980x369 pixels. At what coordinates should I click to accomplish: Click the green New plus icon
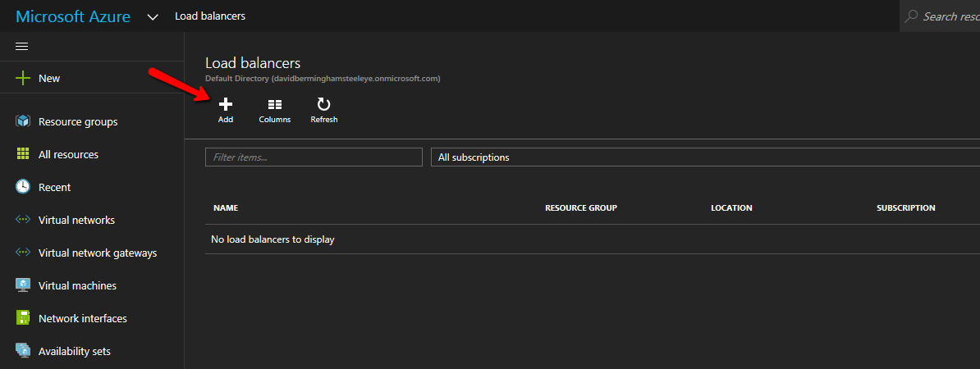click(x=23, y=79)
